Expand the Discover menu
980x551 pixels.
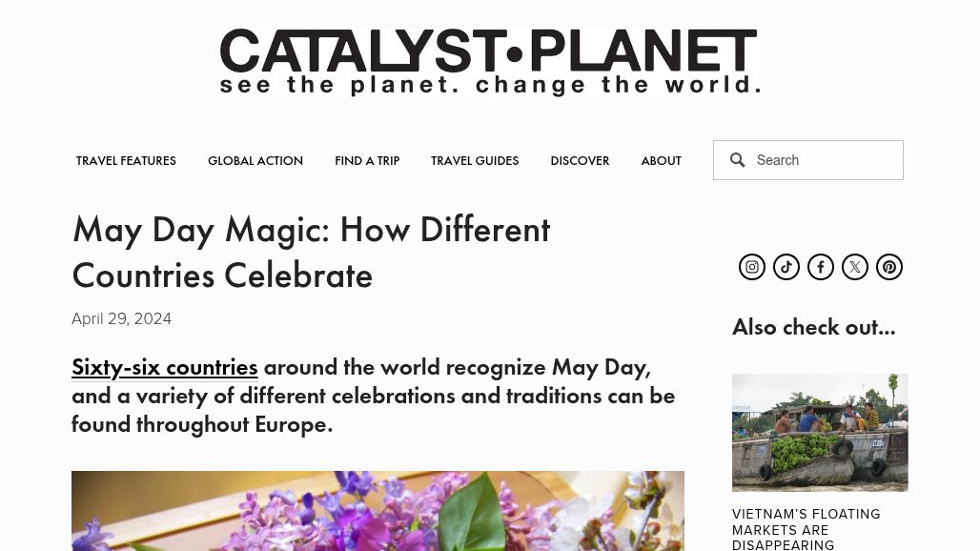pyautogui.click(x=580, y=161)
